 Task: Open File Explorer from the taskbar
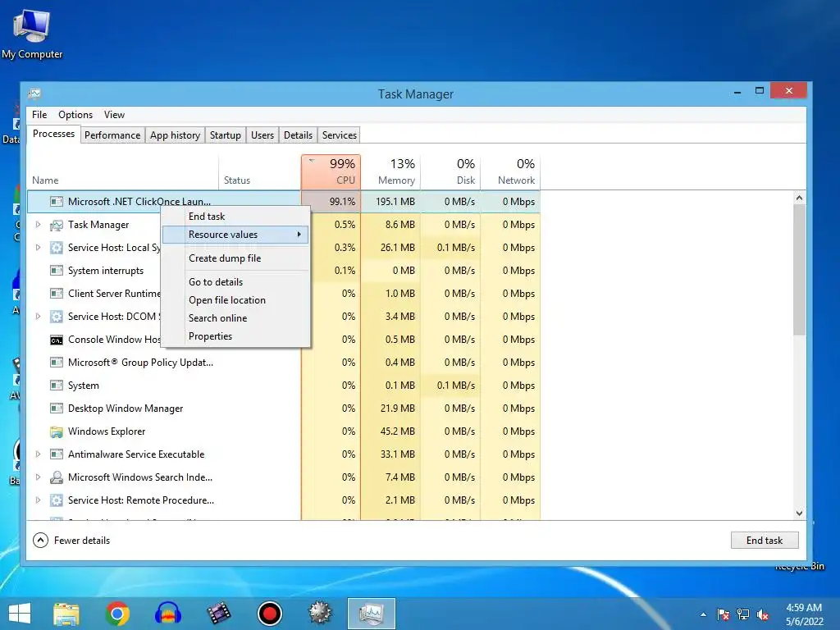[66, 614]
